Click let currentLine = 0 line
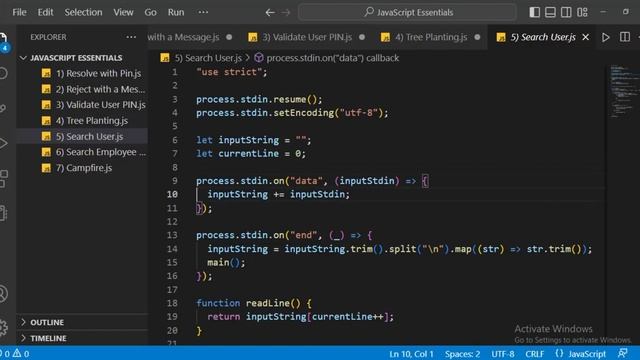 click(x=251, y=154)
